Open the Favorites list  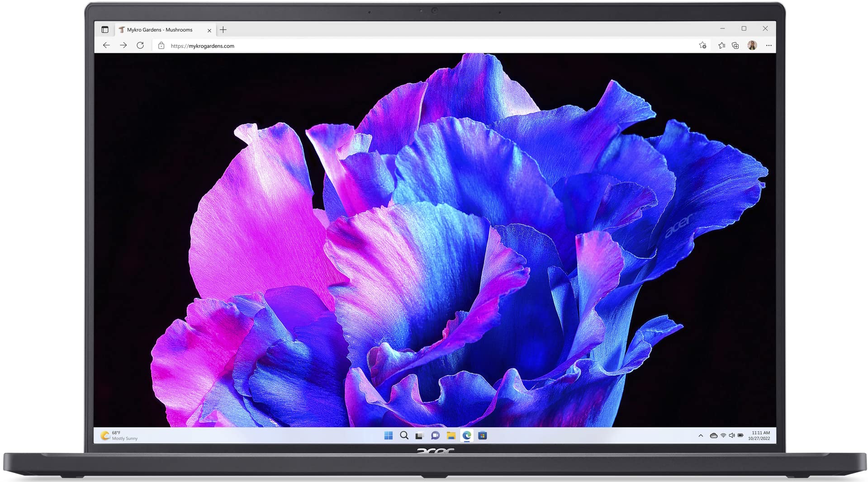pyautogui.click(x=721, y=45)
